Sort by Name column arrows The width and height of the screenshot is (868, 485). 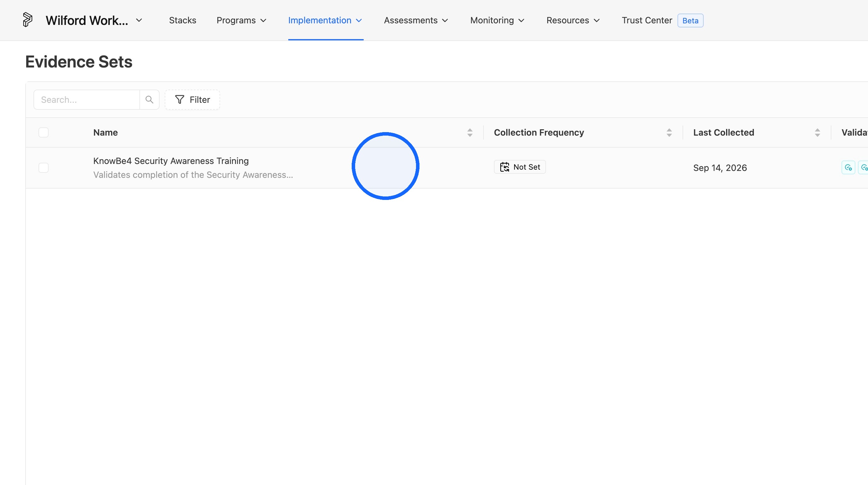(470, 133)
